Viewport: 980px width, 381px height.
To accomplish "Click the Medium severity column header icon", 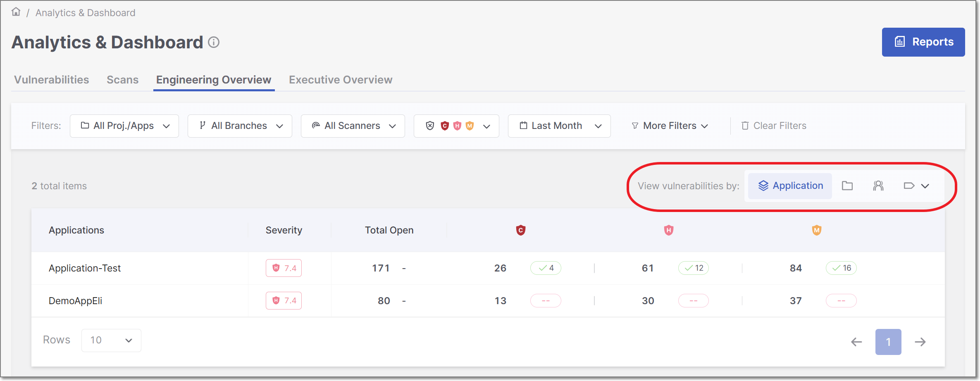I will (816, 230).
